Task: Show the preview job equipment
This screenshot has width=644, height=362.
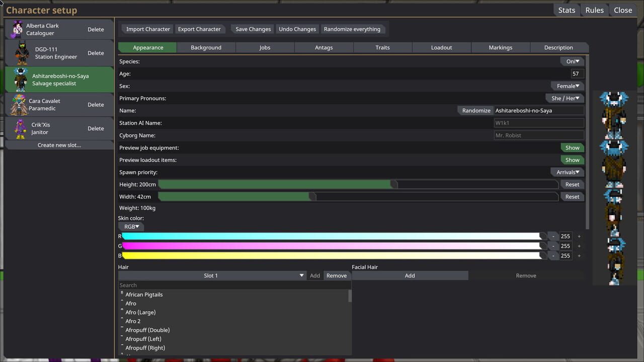Action: point(572,147)
